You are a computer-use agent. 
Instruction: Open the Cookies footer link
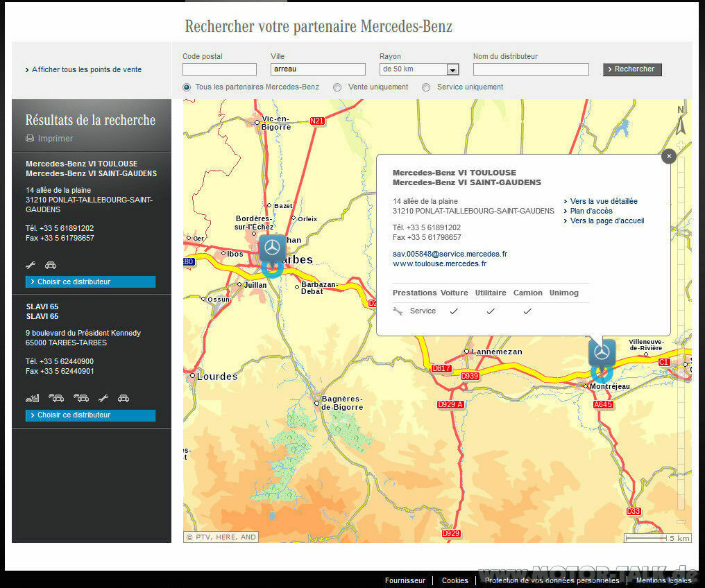coord(455,580)
